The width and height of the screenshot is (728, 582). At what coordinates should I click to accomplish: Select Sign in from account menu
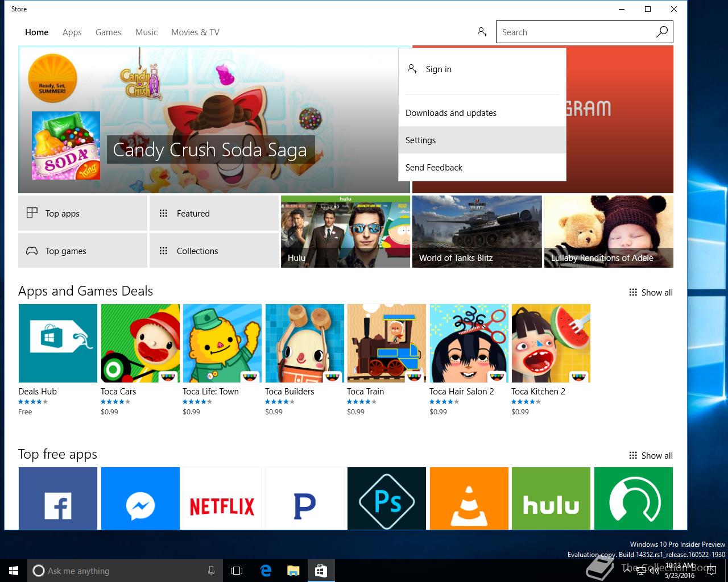(x=482, y=69)
